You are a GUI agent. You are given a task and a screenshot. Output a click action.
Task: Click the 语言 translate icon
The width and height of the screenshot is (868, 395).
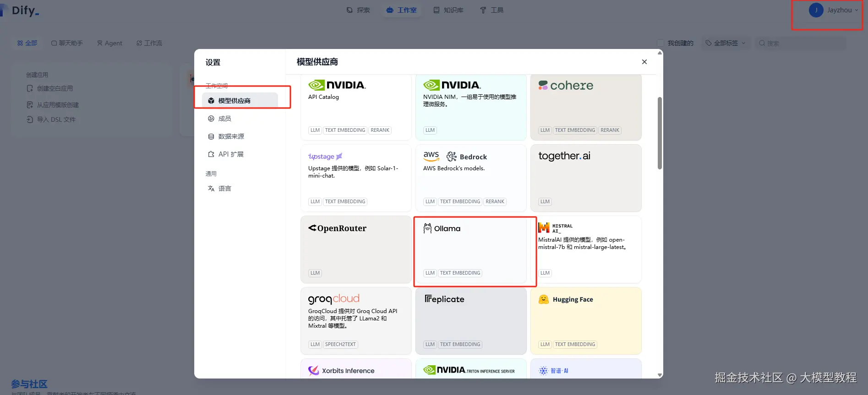click(x=211, y=189)
